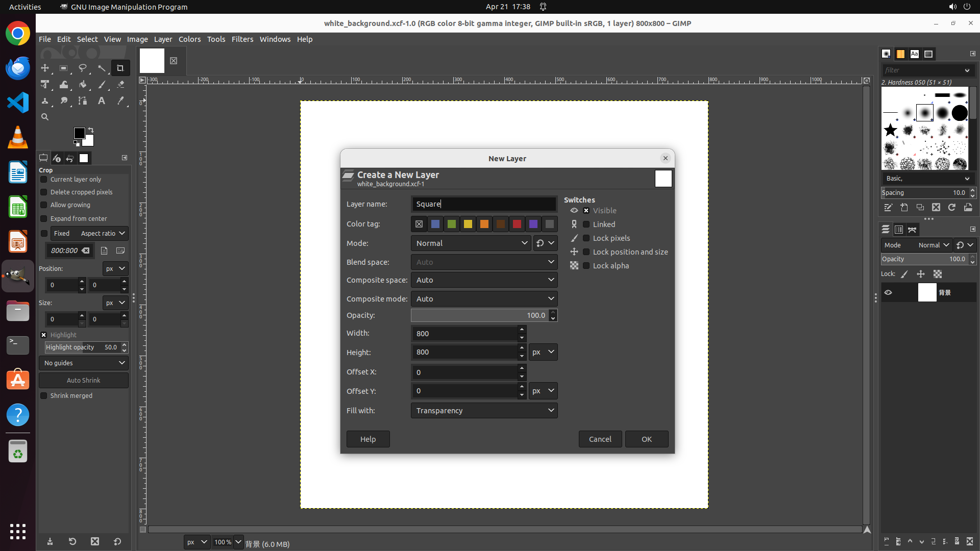Open the Mode dropdown showing Normal in dialog
The height and width of the screenshot is (551, 980).
(x=472, y=243)
